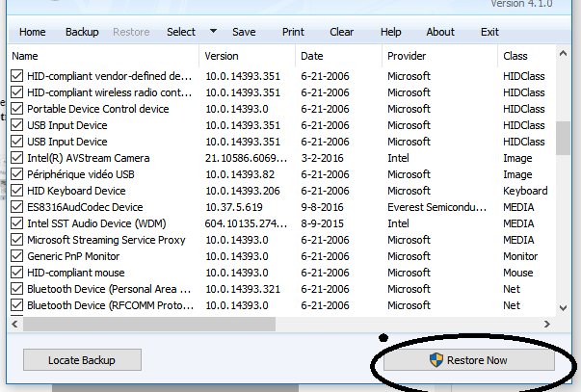
Task: Select Generic PnP Monitor name text
Action: click(x=73, y=256)
